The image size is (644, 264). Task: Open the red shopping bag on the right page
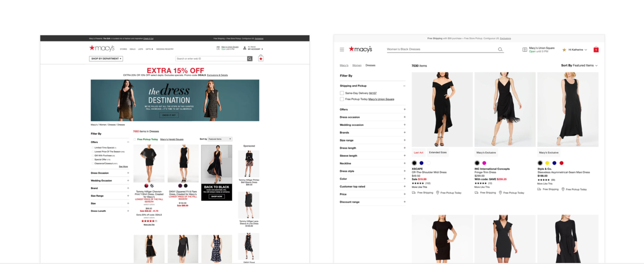click(596, 49)
